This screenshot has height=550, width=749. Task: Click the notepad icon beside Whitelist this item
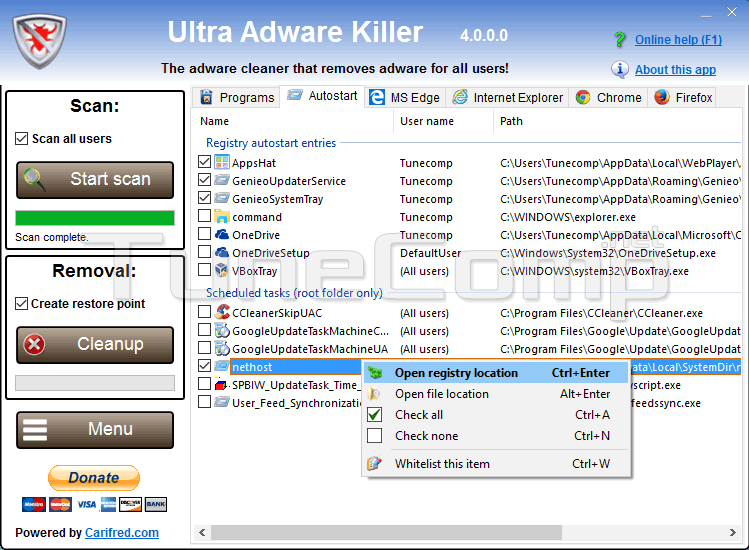(x=374, y=463)
